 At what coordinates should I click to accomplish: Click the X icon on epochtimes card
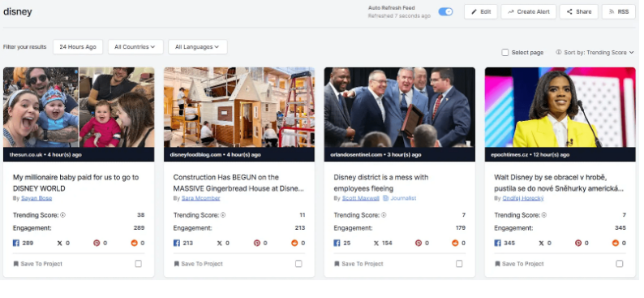click(x=540, y=243)
